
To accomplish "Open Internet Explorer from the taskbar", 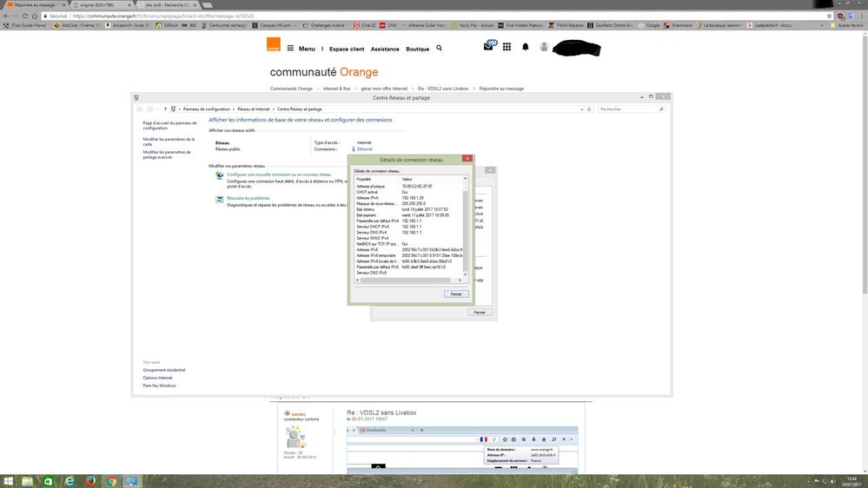I will click(x=70, y=481).
